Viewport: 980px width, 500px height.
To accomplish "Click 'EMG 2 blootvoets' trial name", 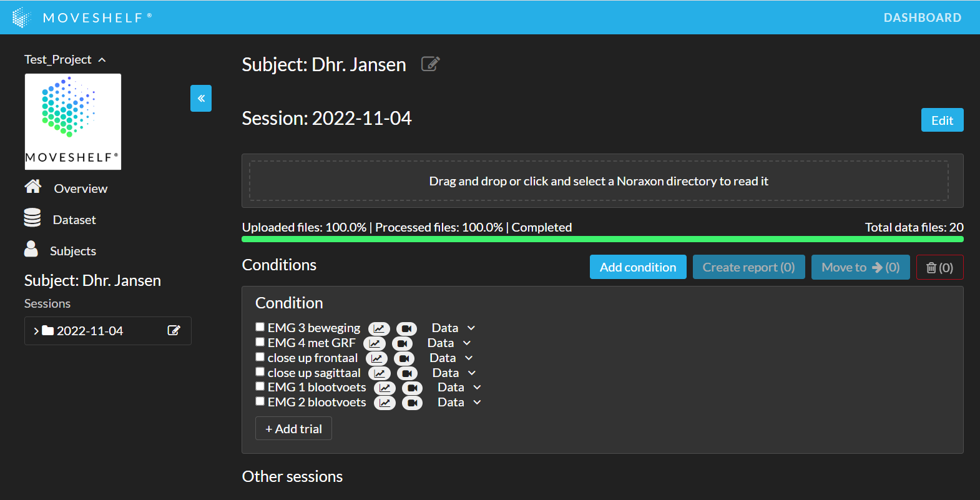I will coord(317,402).
